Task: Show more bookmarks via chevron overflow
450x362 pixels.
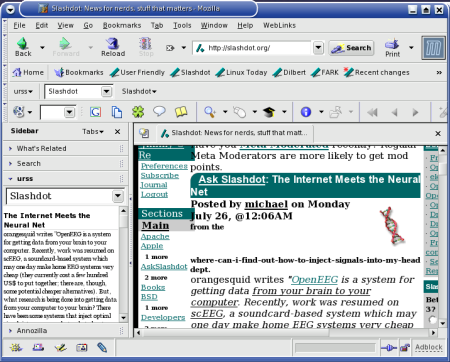Action: pos(439,73)
